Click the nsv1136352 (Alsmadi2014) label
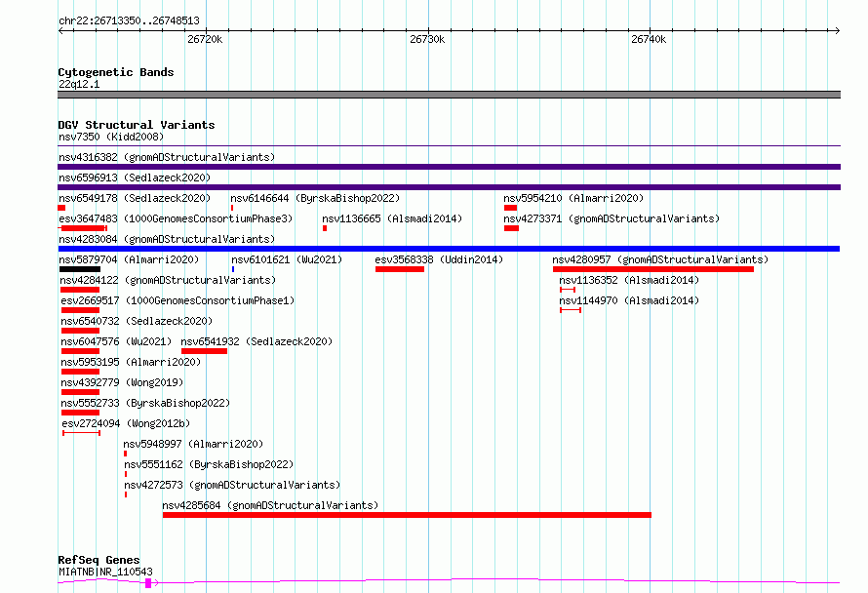This screenshot has width=868, height=593. (629, 280)
